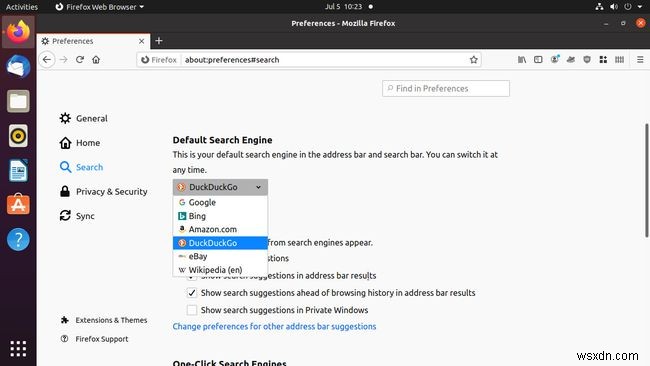Open the Library toolbar icon
Viewport: 650px width, 366px height.
[x=522, y=60]
